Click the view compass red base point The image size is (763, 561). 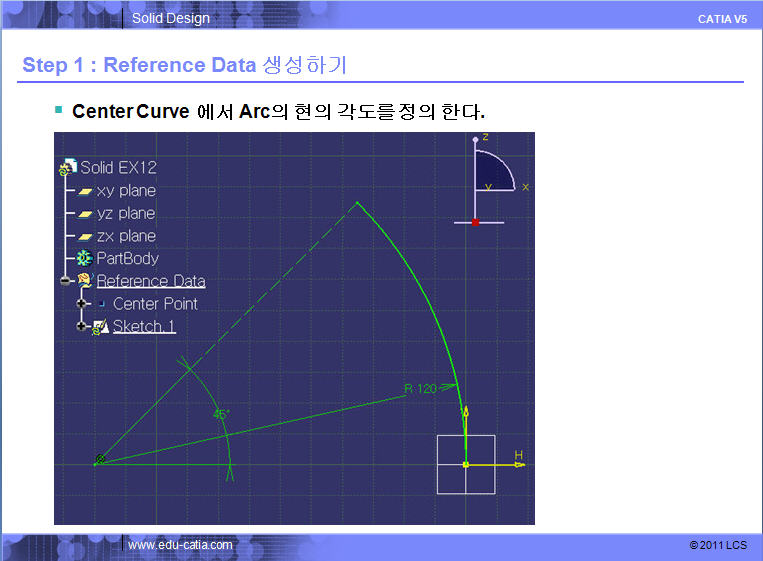[476, 221]
